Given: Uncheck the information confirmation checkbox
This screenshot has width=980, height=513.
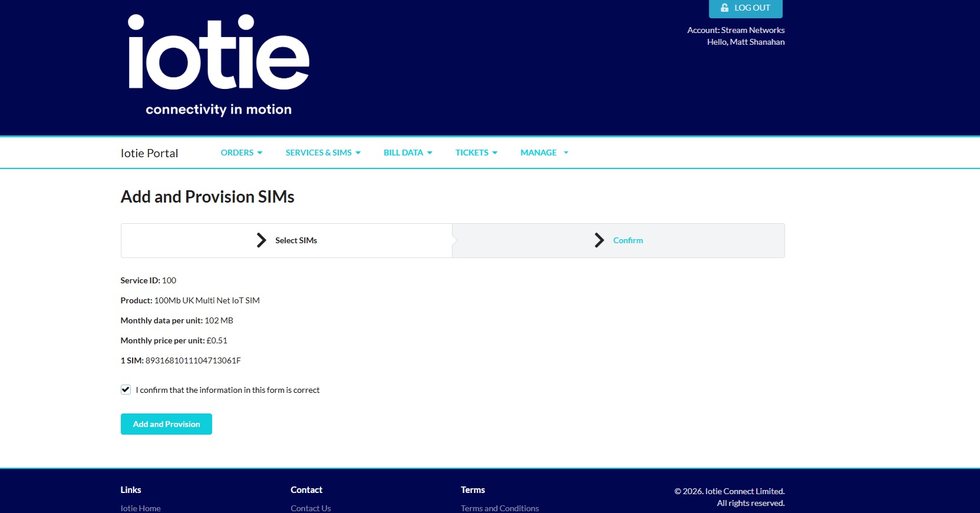Looking at the screenshot, I should coord(126,389).
